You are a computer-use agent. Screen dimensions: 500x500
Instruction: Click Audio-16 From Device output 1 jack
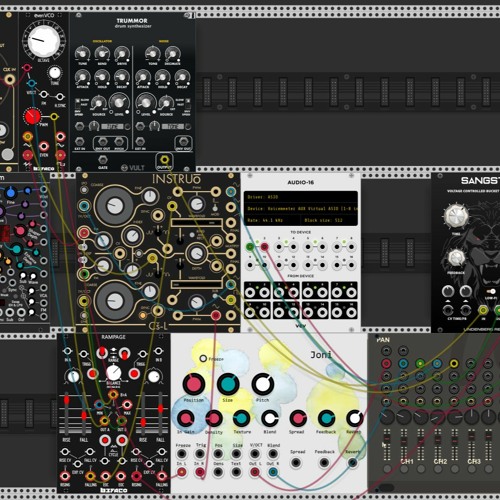click(x=250, y=293)
